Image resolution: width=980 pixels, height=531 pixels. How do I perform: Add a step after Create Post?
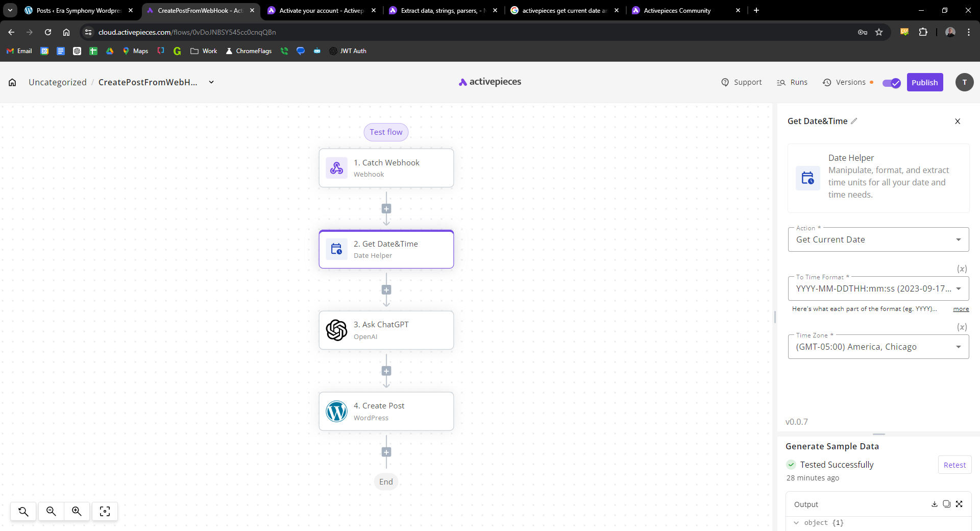[386, 452]
